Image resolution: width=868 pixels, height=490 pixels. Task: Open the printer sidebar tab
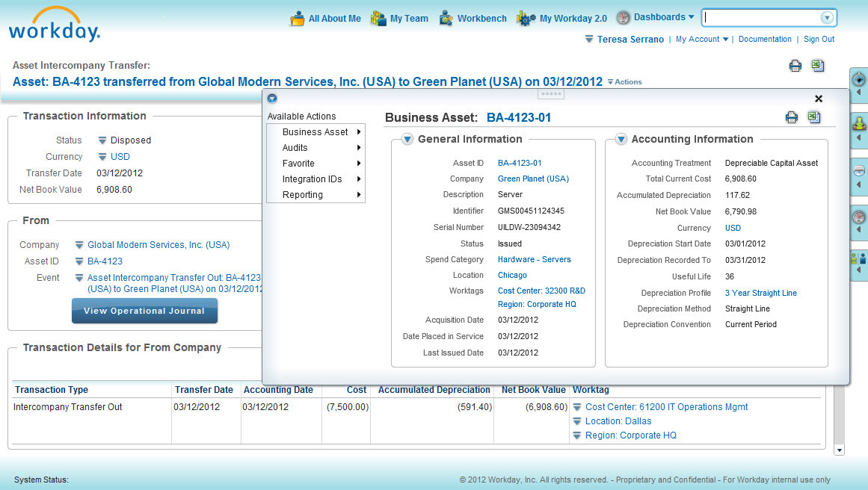coord(858,176)
